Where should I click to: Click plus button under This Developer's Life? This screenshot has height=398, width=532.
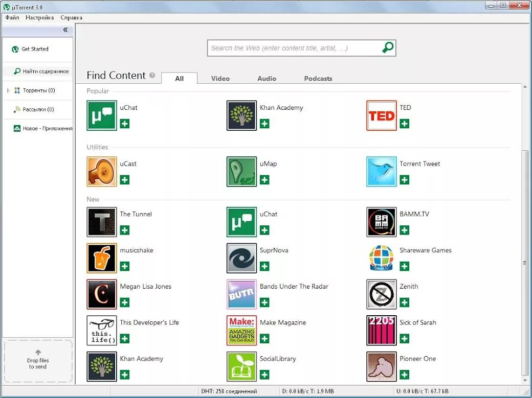pos(124,339)
